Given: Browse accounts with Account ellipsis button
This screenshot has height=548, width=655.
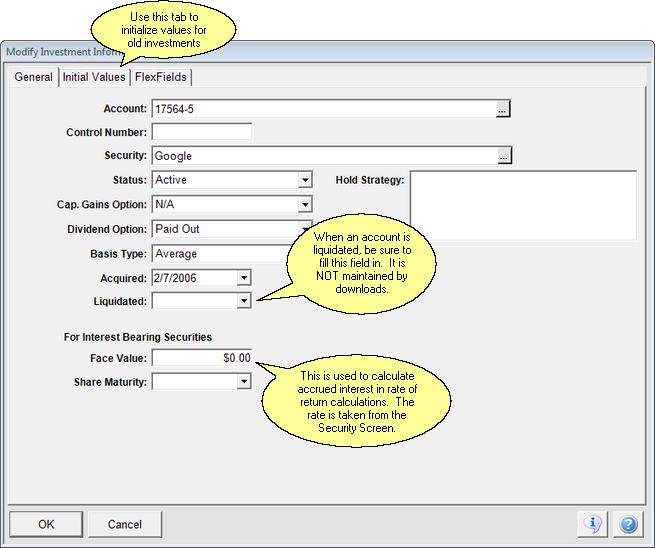Looking at the screenshot, I should tap(504, 108).
